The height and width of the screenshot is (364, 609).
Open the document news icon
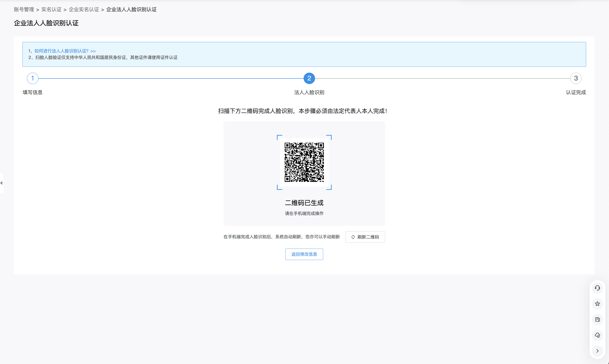click(597, 319)
